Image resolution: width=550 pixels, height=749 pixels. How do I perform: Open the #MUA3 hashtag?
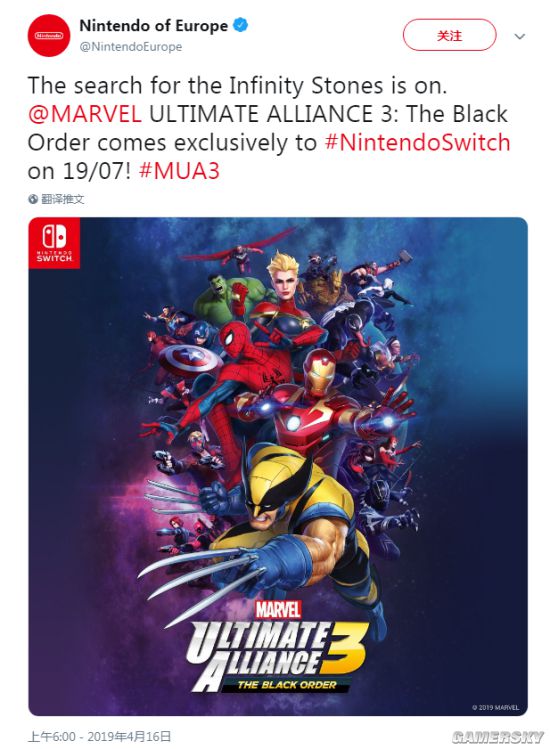(179, 171)
